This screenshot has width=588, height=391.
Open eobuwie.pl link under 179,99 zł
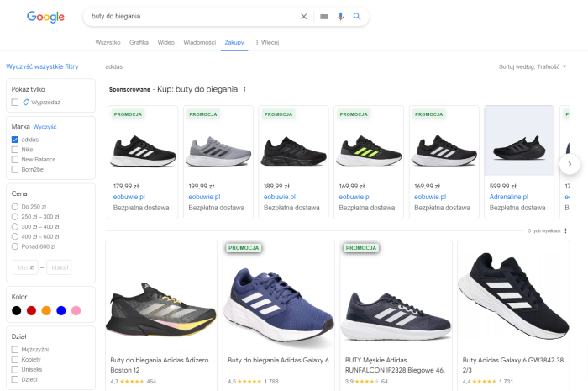[x=129, y=197]
